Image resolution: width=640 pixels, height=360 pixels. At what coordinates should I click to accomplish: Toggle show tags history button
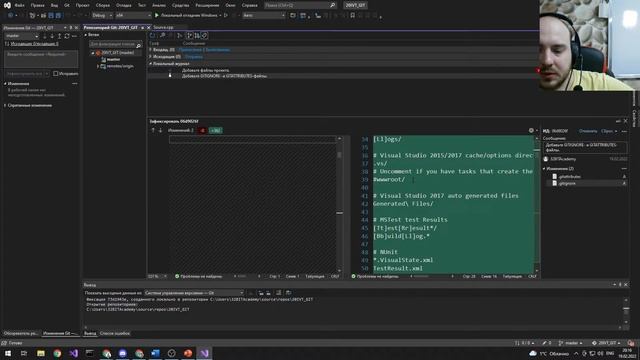[x=204, y=36]
